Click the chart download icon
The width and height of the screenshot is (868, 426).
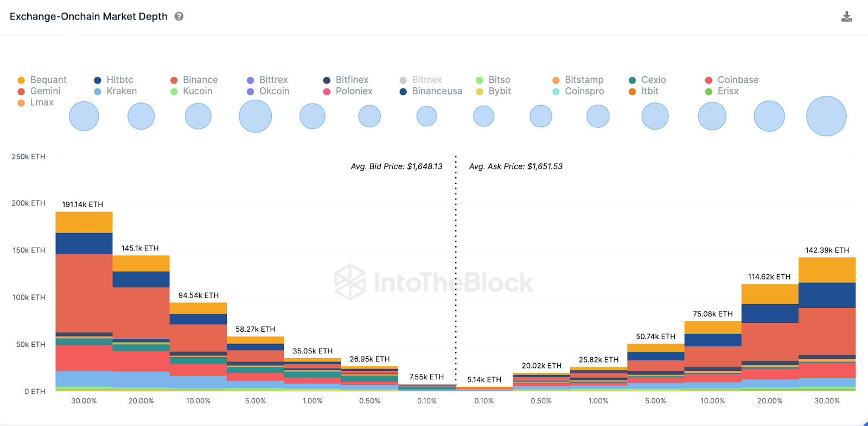(846, 16)
